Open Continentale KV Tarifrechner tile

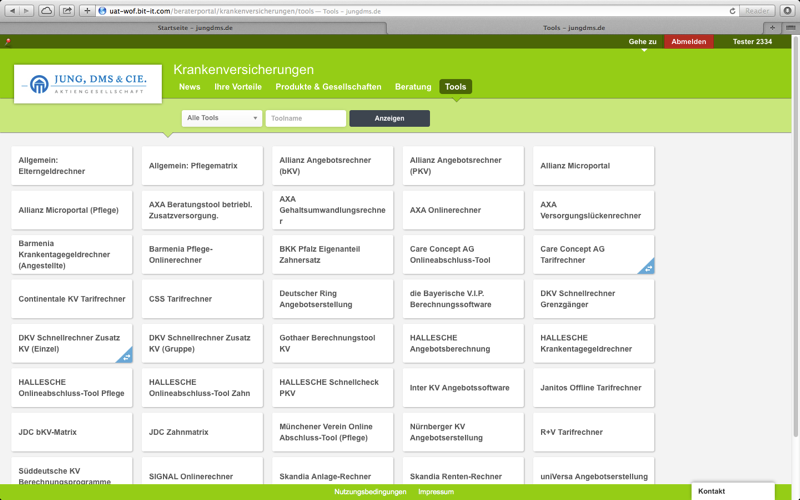(x=71, y=299)
